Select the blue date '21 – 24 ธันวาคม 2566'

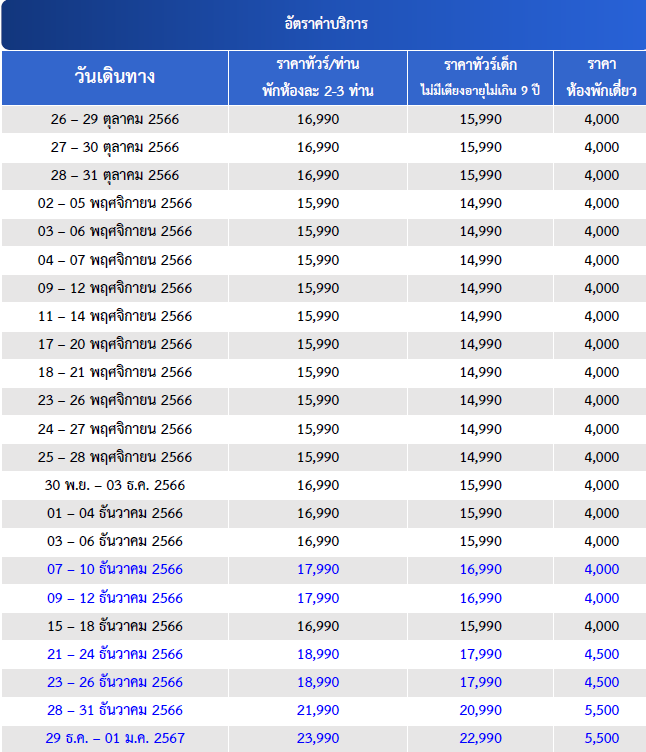pyautogui.click(x=115, y=654)
